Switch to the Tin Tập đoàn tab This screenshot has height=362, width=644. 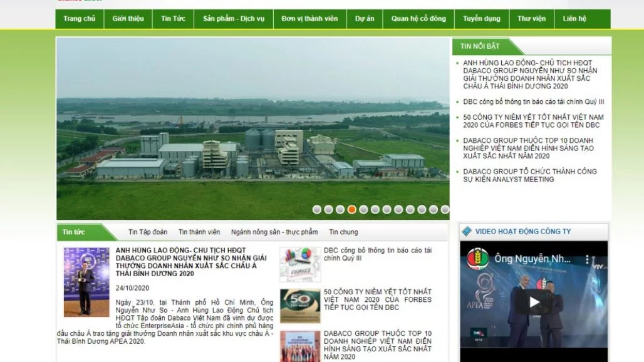pyautogui.click(x=148, y=232)
